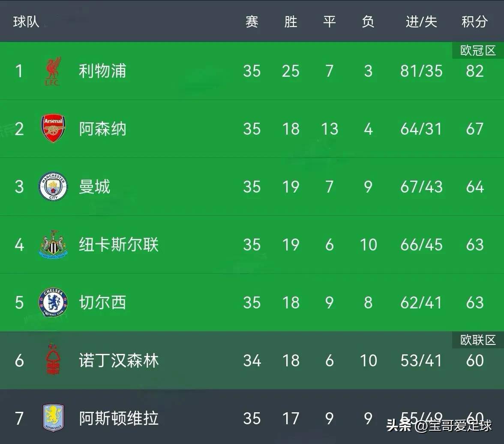Click the 欧冠区 zone label
This screenshot has height=444, width=504.
tap(478, 51)
